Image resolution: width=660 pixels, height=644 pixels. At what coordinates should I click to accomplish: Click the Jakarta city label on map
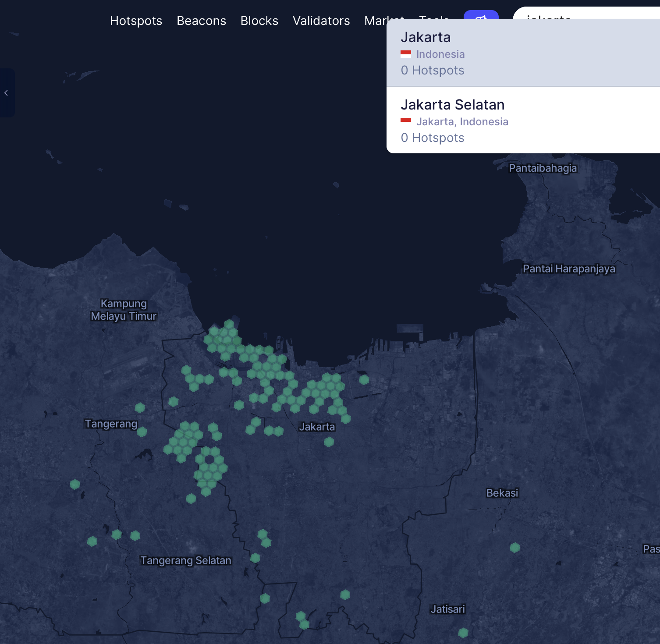pos(317,427)
